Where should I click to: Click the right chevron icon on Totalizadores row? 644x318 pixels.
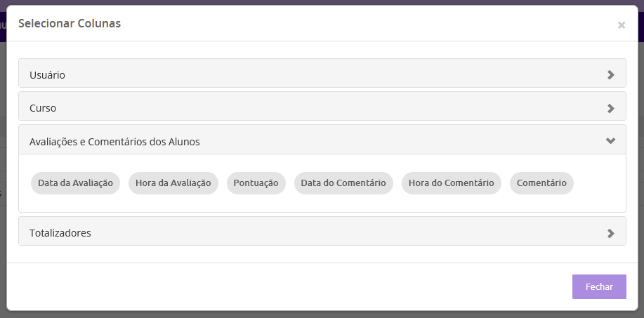611,233
